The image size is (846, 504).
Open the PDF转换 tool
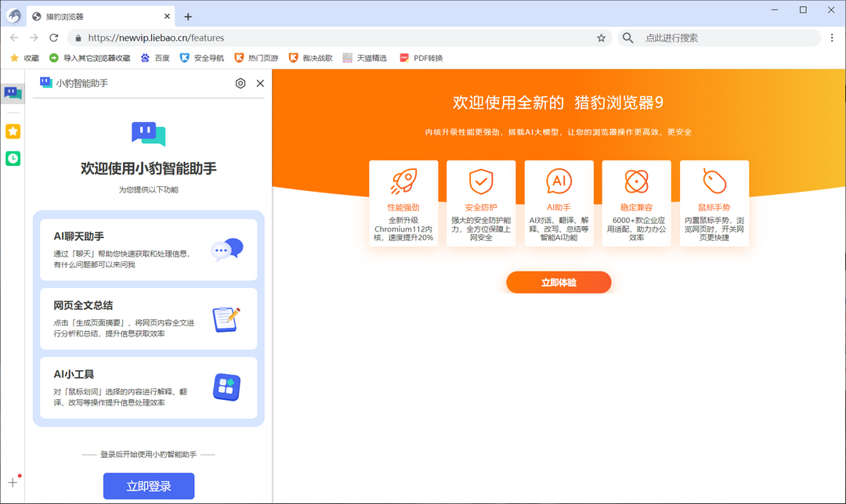pyautogui.click(x=420, y=56)
